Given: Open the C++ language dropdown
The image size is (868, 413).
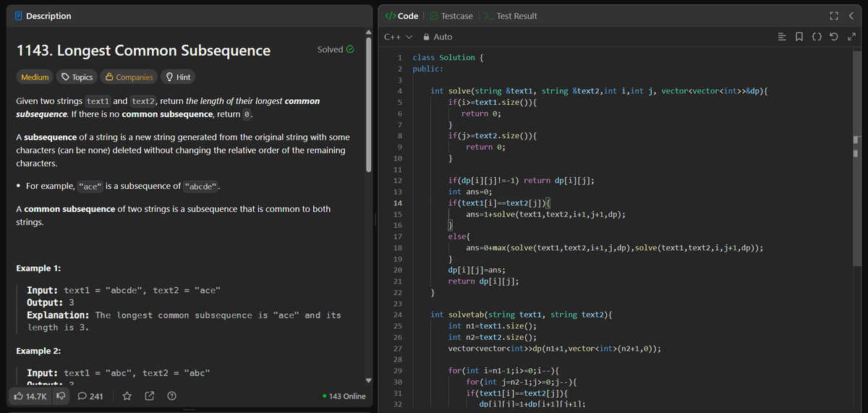Looking at the screenshot, I should point(397,37).
